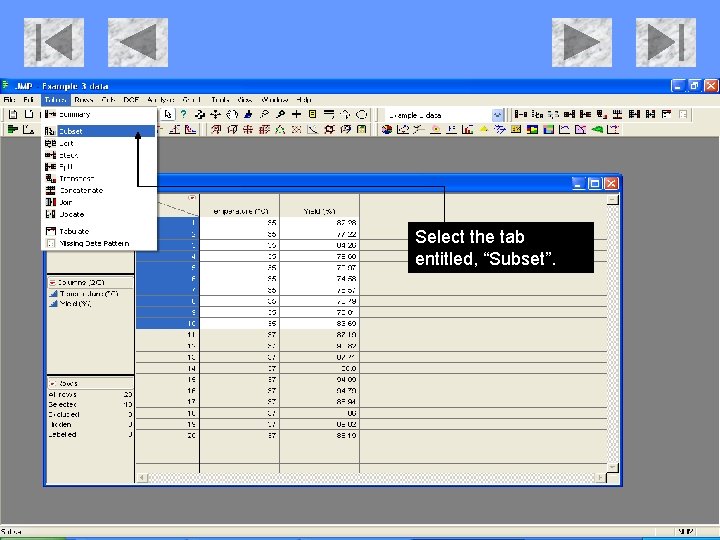The image size is (720, 540).
Task: Open the DOE menu
Action: click(x=131, y=100)
